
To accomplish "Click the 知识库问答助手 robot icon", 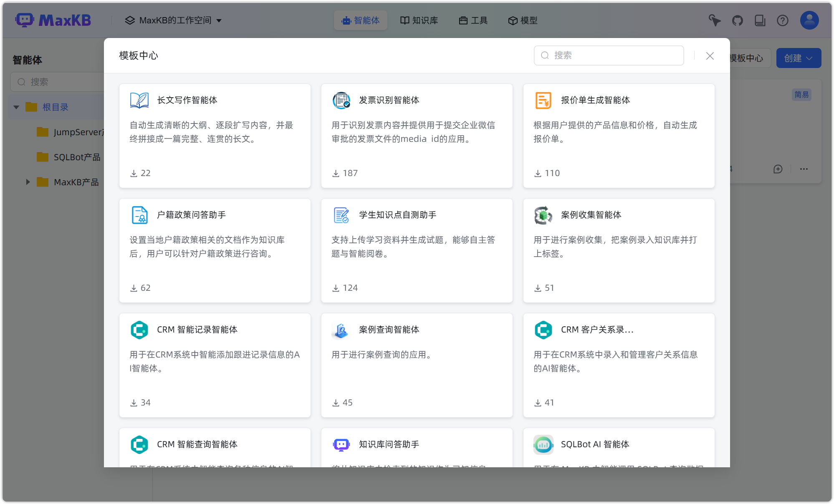I will [x=341, y=444].
